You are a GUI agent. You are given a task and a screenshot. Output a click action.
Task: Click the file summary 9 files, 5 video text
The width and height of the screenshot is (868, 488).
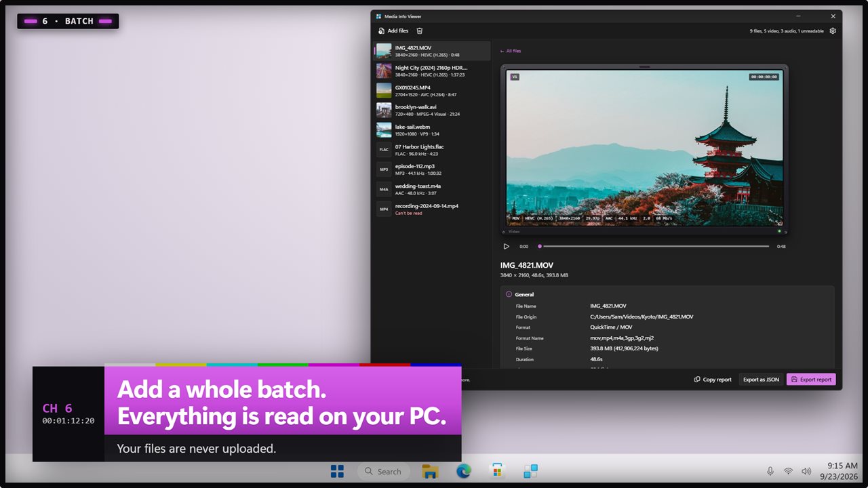787,30
